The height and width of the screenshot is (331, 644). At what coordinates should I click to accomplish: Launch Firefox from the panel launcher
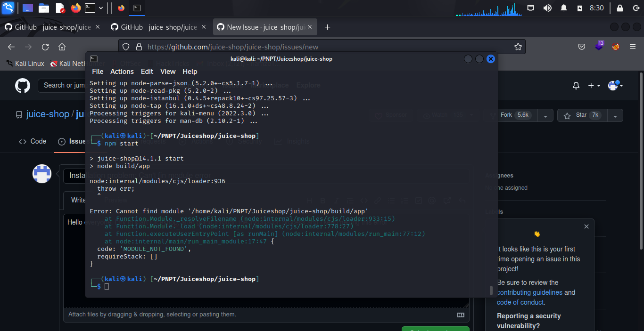(x=75, y=8)
